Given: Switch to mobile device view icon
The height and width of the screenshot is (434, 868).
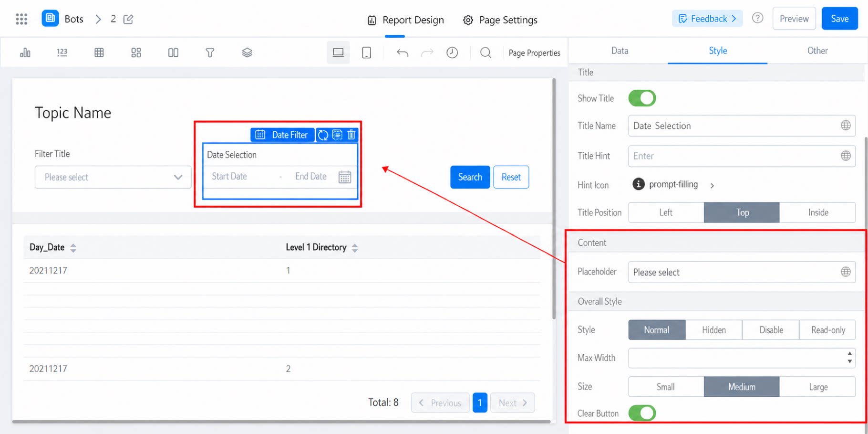Looking at the screenshot, I should click(x=366, y=53).
